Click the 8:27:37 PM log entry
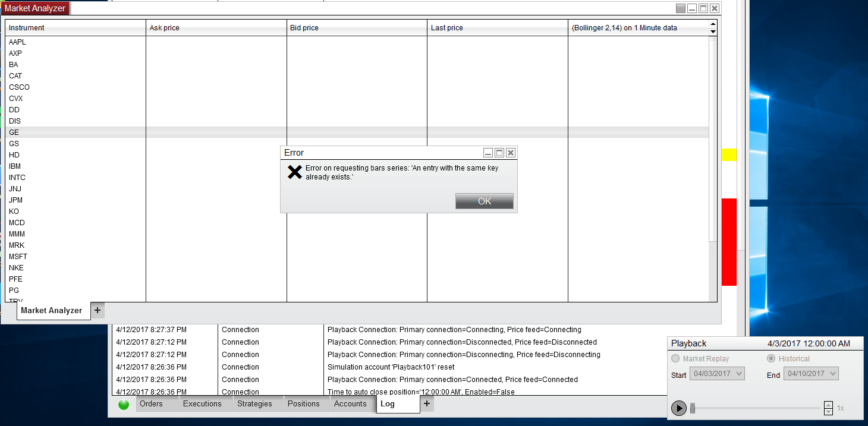This screenshot has height=426, width=868. (x=389, y=330)
